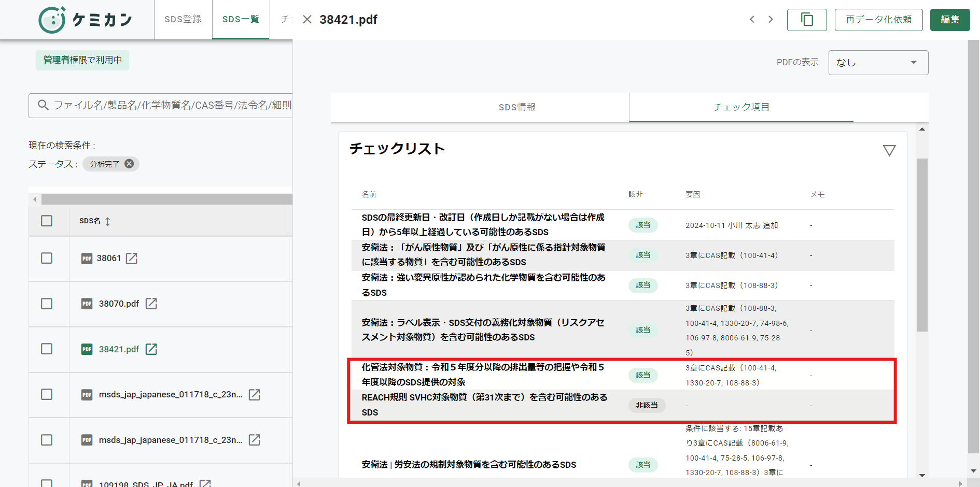Collapse the チェックリスト section triangle
Viewport: 980px width, 487px height.
point(889,150)
